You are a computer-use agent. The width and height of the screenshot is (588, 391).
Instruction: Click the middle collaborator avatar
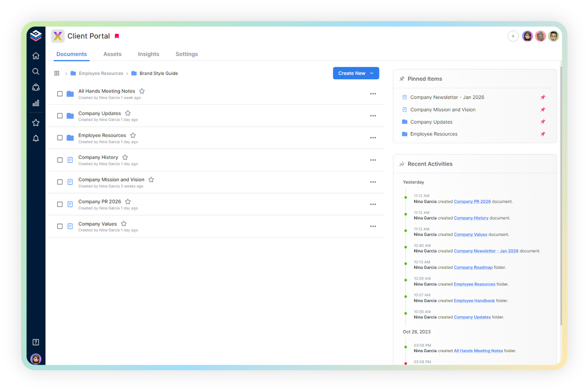(x=541, y=36)
